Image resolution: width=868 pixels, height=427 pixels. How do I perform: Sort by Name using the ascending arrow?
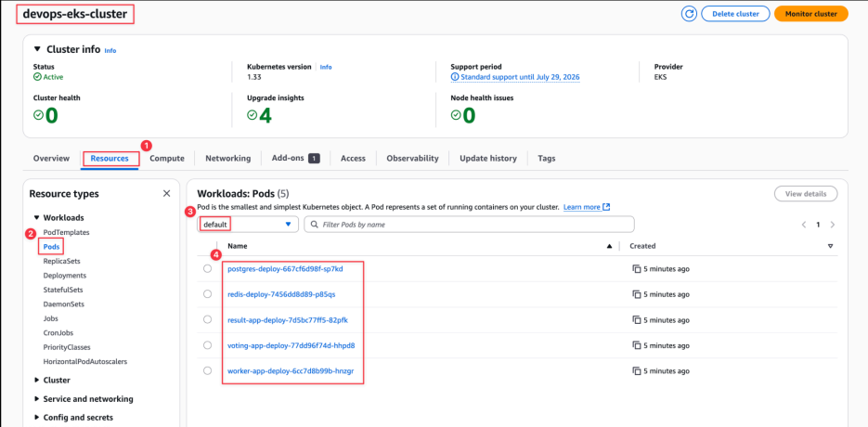(610, 246)
